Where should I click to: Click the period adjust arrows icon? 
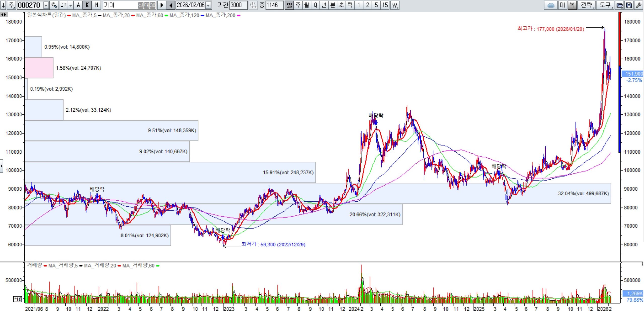pos(253,5)
